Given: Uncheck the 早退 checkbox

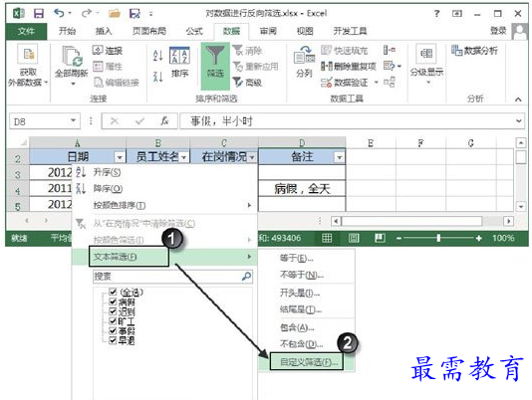Looking at the screenshot, I should (113, 340).
